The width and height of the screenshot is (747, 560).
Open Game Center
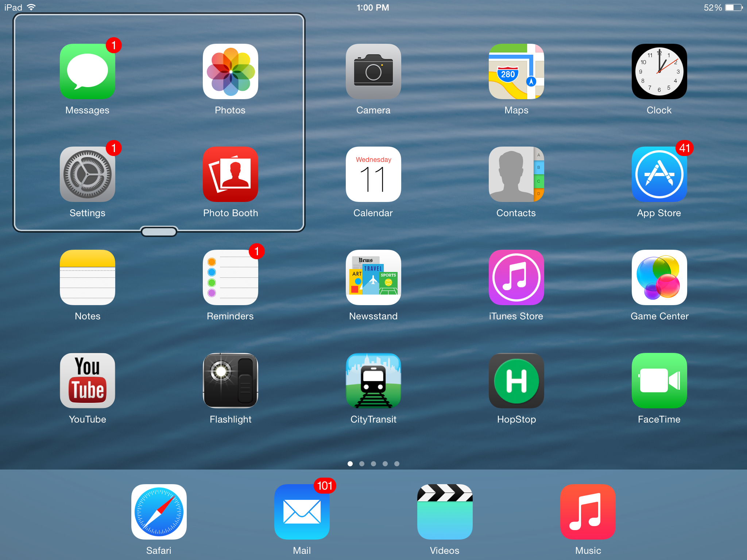tap(659, 278)
